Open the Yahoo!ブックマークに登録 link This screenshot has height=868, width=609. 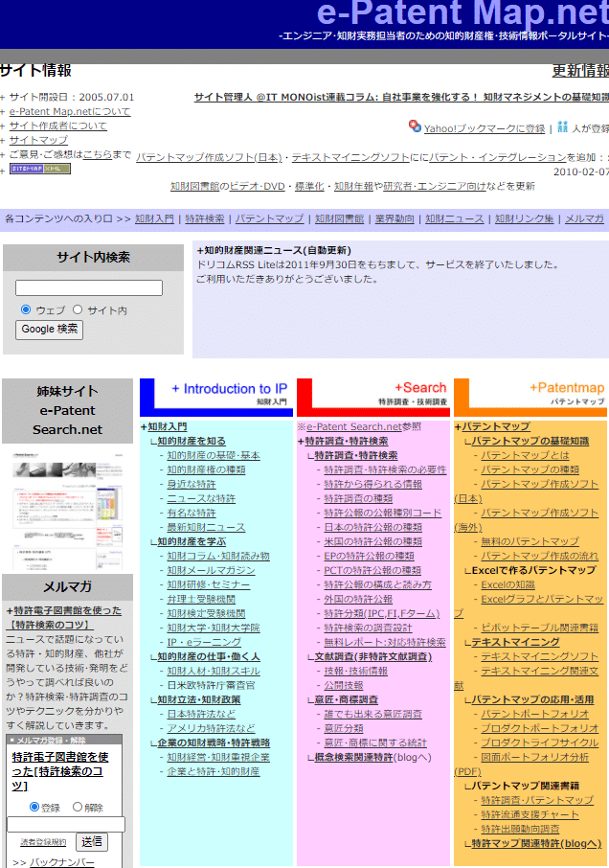click(x=484, y=128)
